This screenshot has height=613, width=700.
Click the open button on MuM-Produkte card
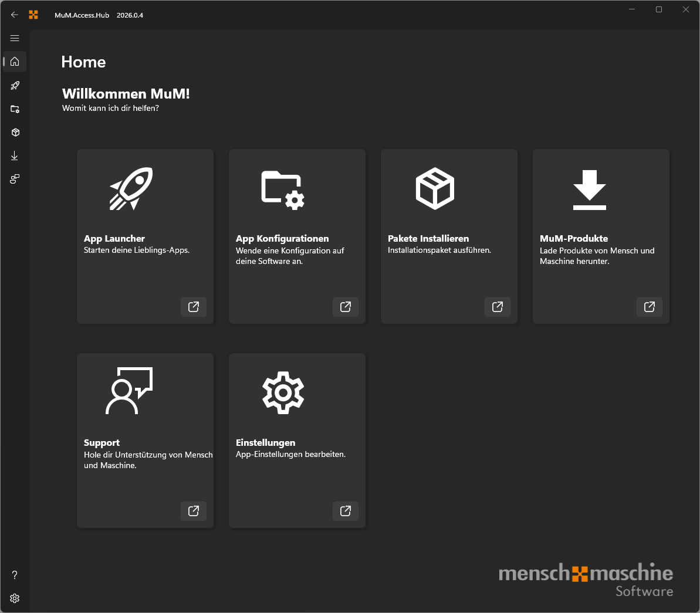pos(650,307)
